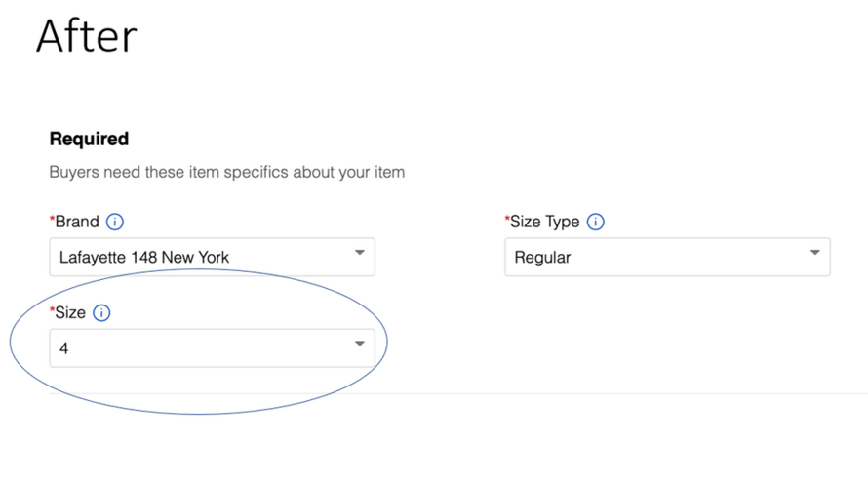The height and width of the screenshot is (488, 868).
Task: Click the red asterisk before Brand
Action: click(52, 219)
